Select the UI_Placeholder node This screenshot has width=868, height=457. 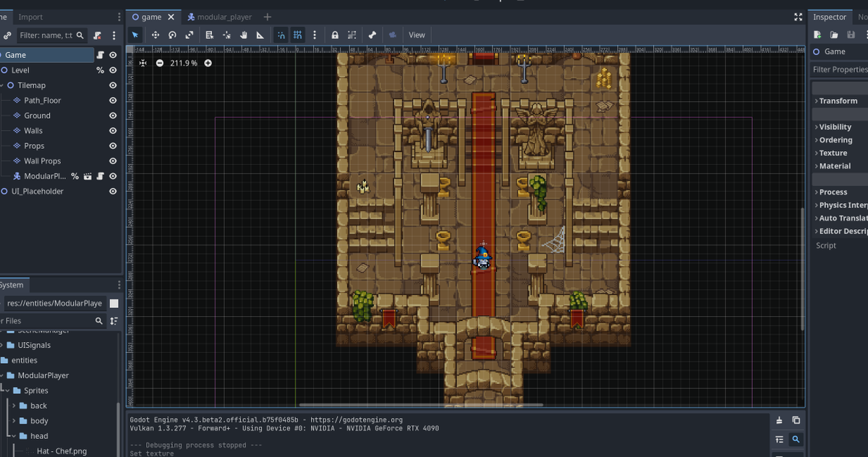click(x=38, y=192)
